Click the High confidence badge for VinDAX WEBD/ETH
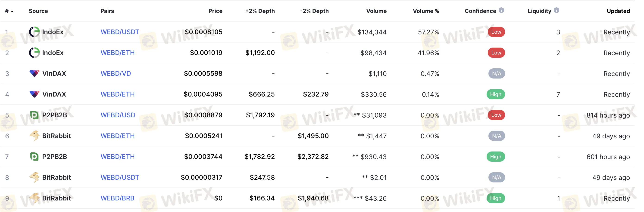The width and height of the screenshot is (644, 212). (496, 94)
